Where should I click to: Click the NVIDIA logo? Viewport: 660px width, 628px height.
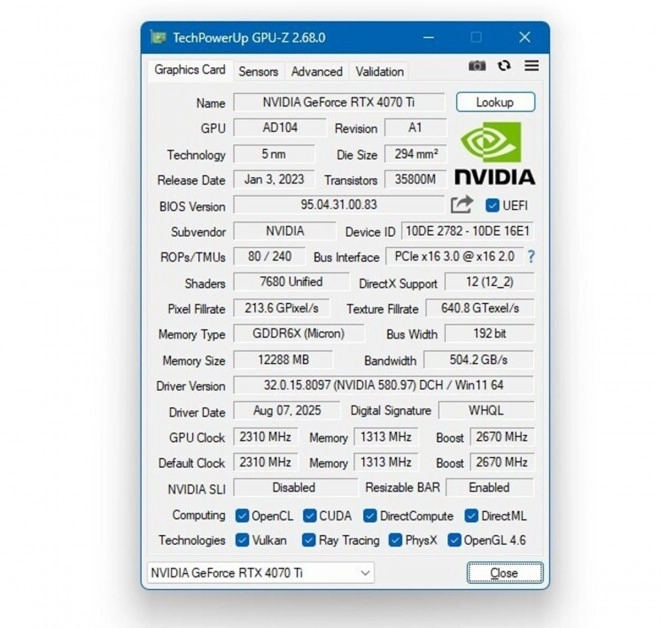tap(495, 153)
